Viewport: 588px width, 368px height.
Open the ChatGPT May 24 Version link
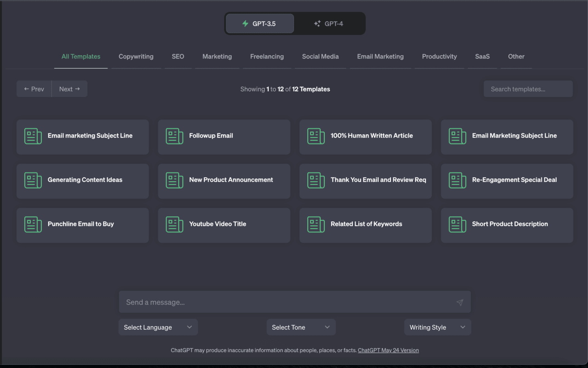coord(388,350)
